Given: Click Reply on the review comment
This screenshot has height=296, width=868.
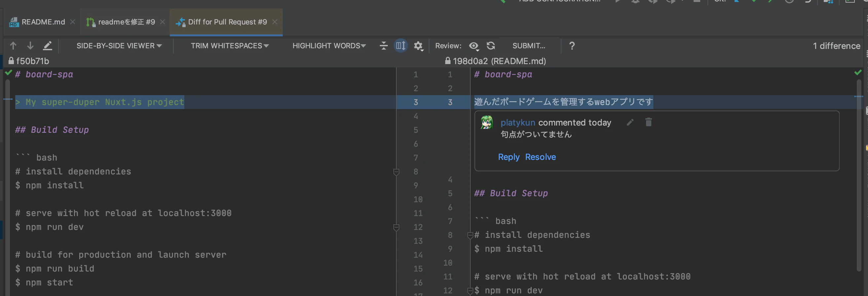Looking at the screenshot, I should pyautogui.click(x=508, y=157).
